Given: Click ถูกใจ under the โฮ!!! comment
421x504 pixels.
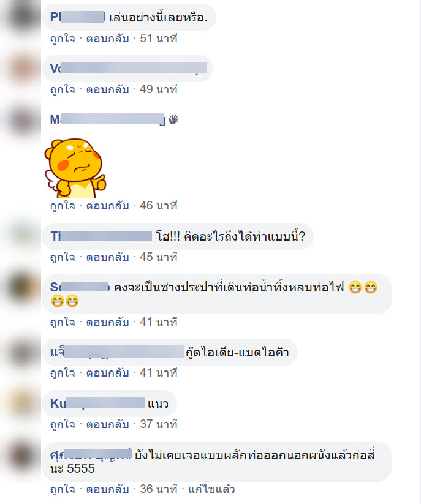Looking at the screenshot, I should (x=63, y=257).
